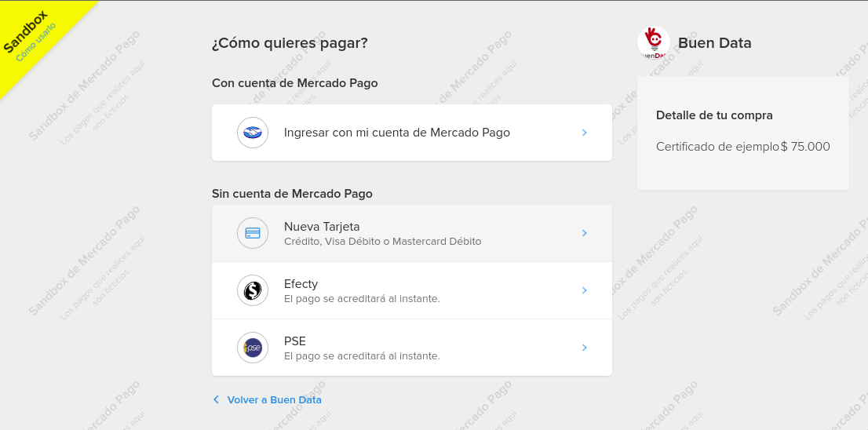The image size is (868, 430).
Task: Open the Nueva Tarjeta chevron arrow
Action: click(x=585, y=233)
